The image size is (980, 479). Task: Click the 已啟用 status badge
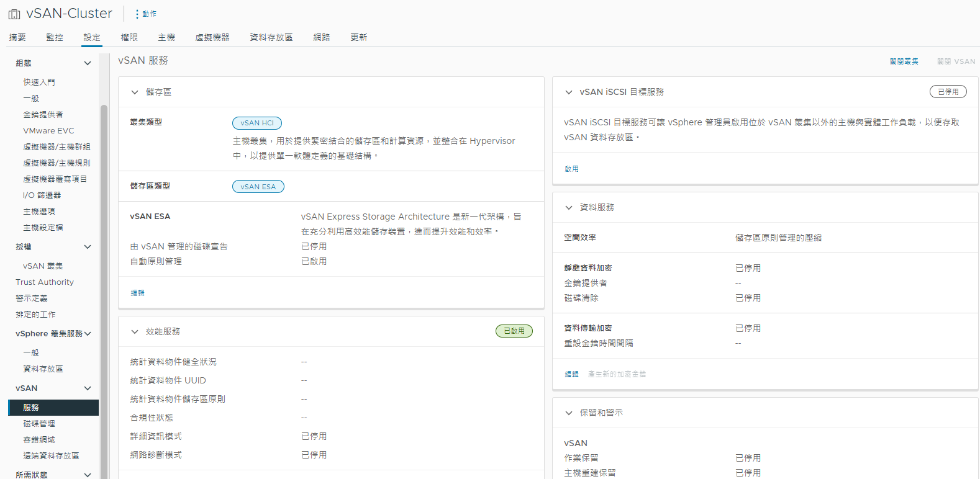(514, 331)
